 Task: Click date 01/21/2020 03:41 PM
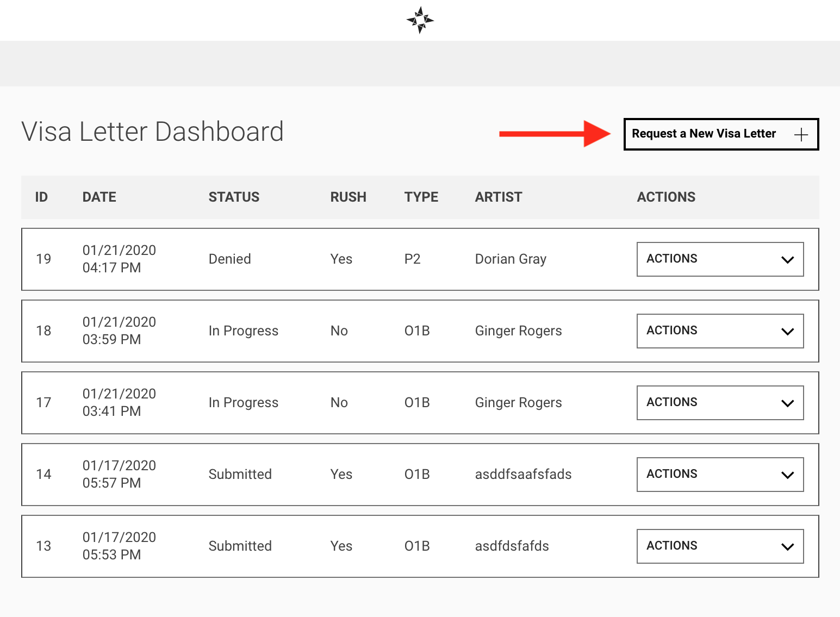tap(119, 402)
